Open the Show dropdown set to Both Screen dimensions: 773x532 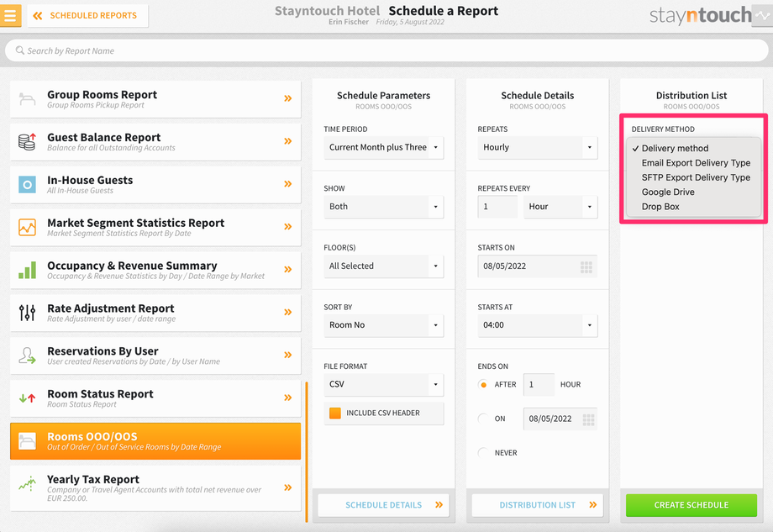383,207
